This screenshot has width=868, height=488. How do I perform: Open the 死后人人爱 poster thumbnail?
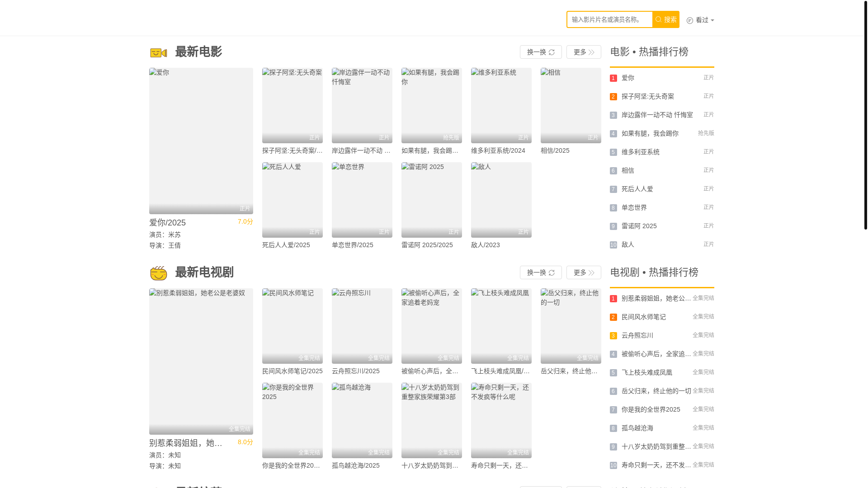coord(292,200)
